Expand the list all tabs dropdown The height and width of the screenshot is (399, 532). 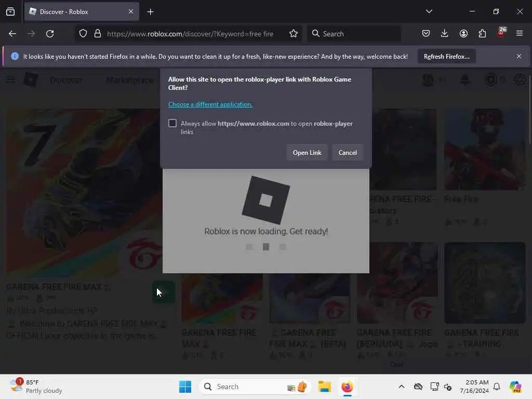click(429, 11)
